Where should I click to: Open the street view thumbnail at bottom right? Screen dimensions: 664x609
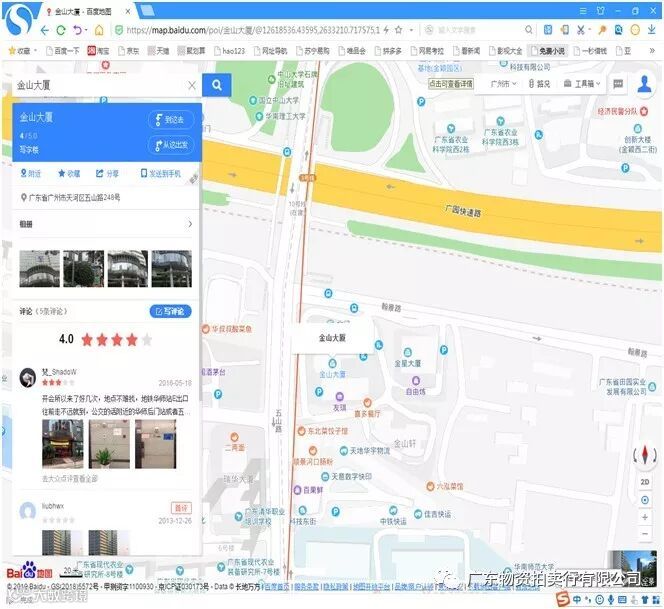632,567
